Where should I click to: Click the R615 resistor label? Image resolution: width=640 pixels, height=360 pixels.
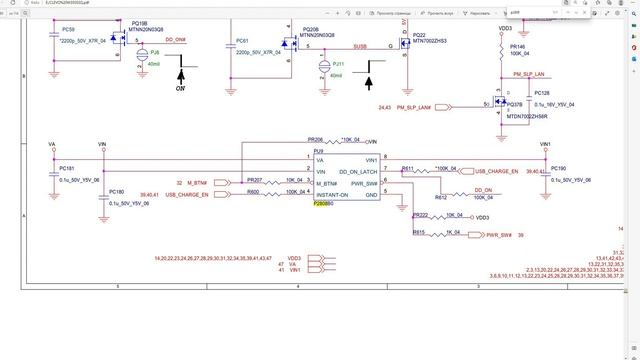[x=419, y=232]
